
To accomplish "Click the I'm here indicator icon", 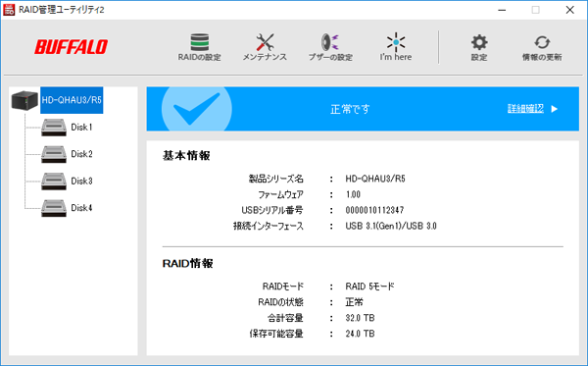I will point(396,42).
